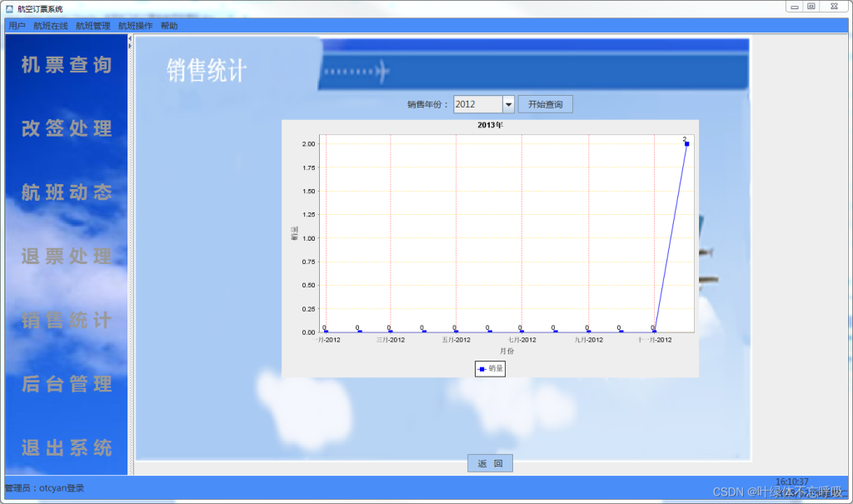Click the 返回 button at the bottom

coord(490,463)
